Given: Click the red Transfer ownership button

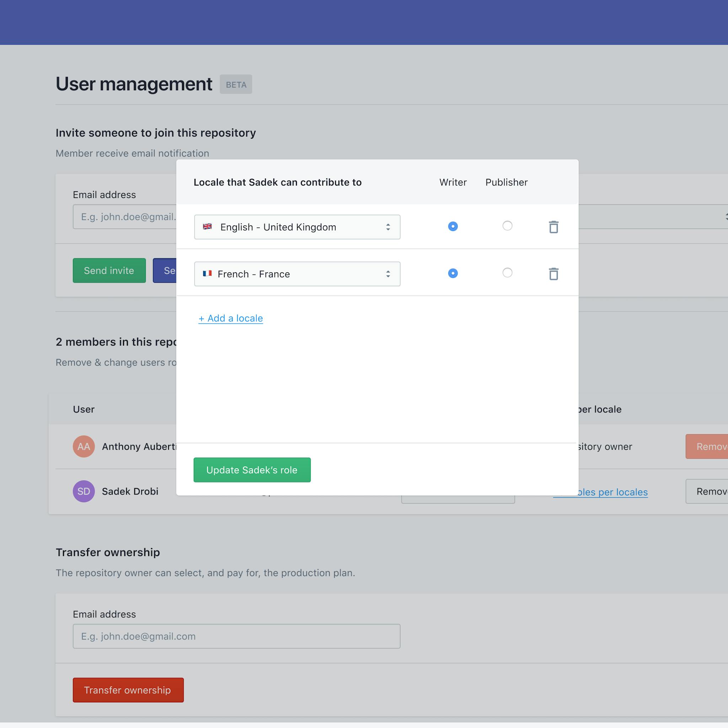Looking at the screenshot, I should (128, 690).
